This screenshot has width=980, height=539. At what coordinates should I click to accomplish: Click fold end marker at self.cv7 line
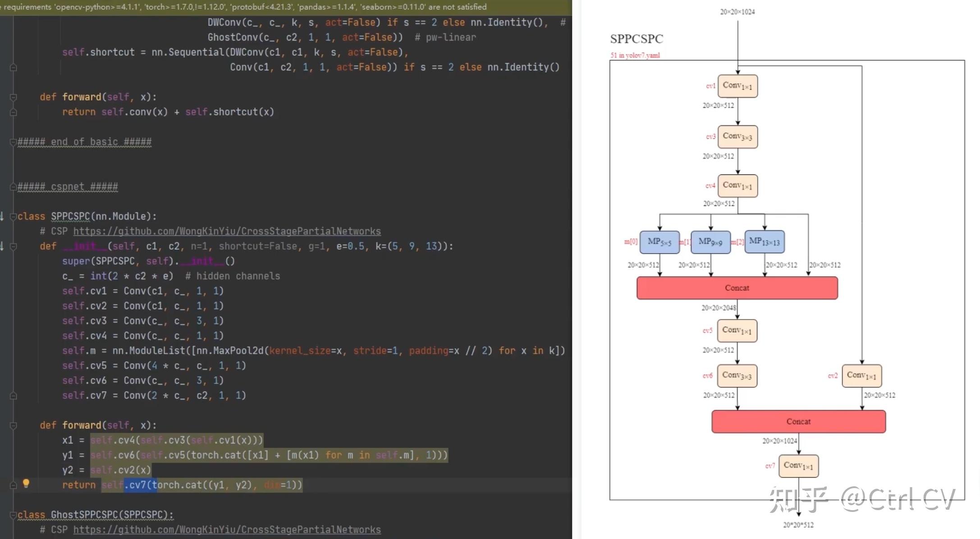(13, 396)
